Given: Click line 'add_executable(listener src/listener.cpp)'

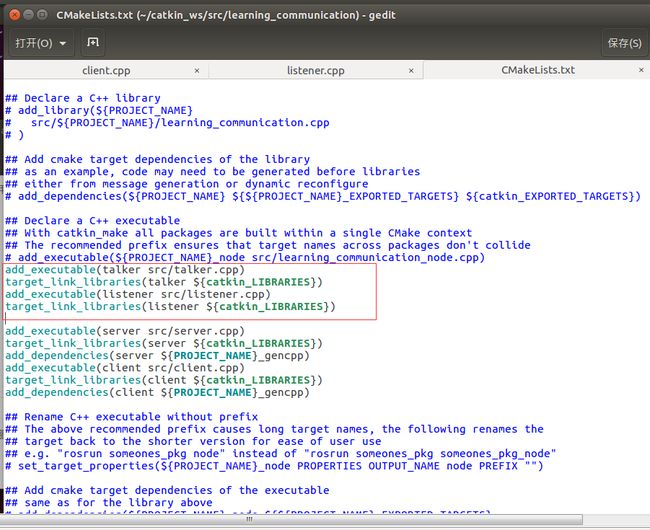Looking at the screenshot, I should click(138, 294).
